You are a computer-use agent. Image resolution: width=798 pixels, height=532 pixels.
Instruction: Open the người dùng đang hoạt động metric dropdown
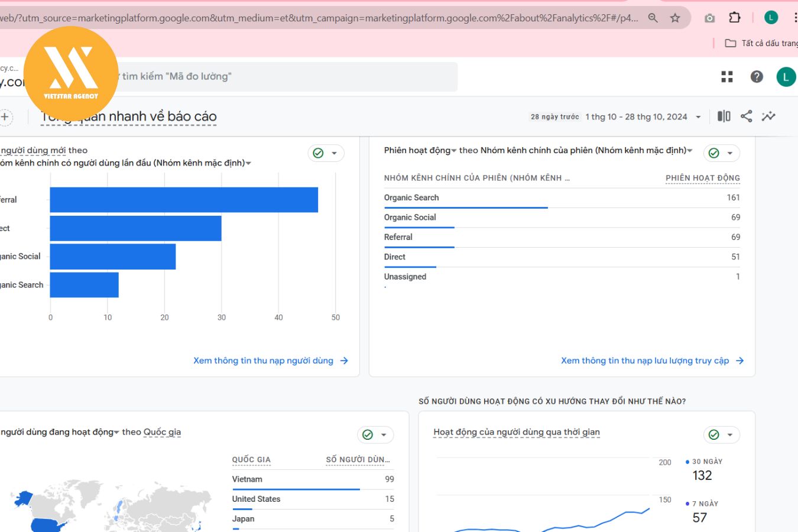tap(59, 432)
